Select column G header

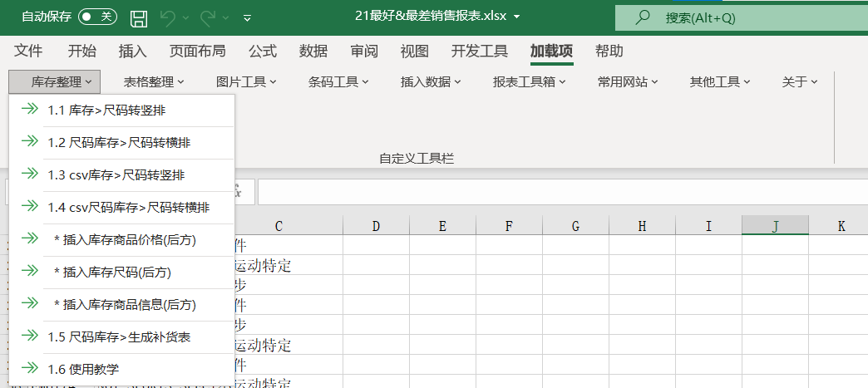coord(575,225)
